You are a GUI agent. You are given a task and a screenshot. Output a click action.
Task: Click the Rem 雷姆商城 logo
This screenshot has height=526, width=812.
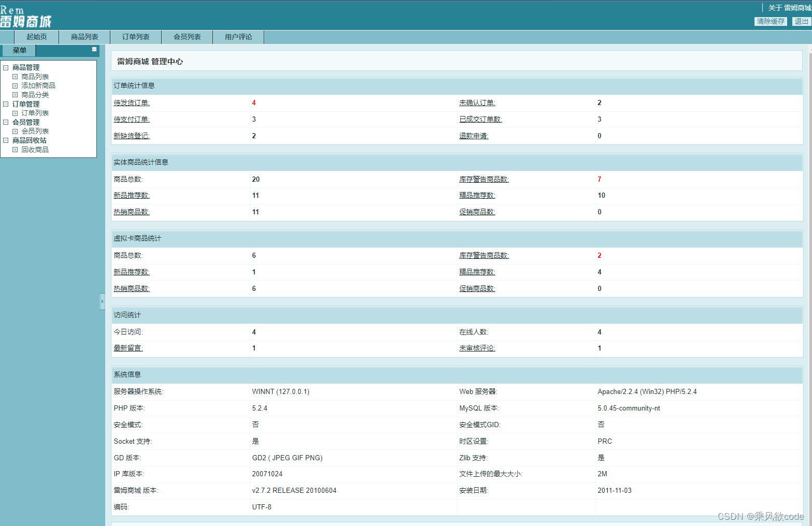25,17
